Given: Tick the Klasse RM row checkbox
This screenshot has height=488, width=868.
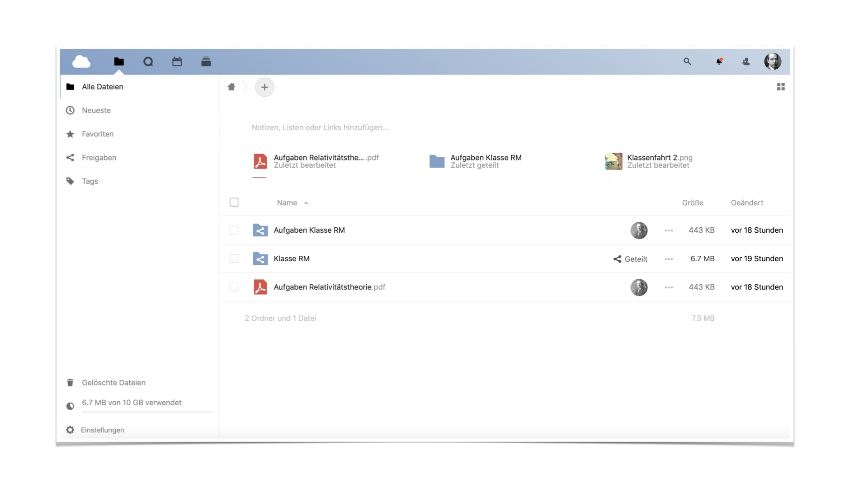Looking at the screenshot, I should coord(234,258).
